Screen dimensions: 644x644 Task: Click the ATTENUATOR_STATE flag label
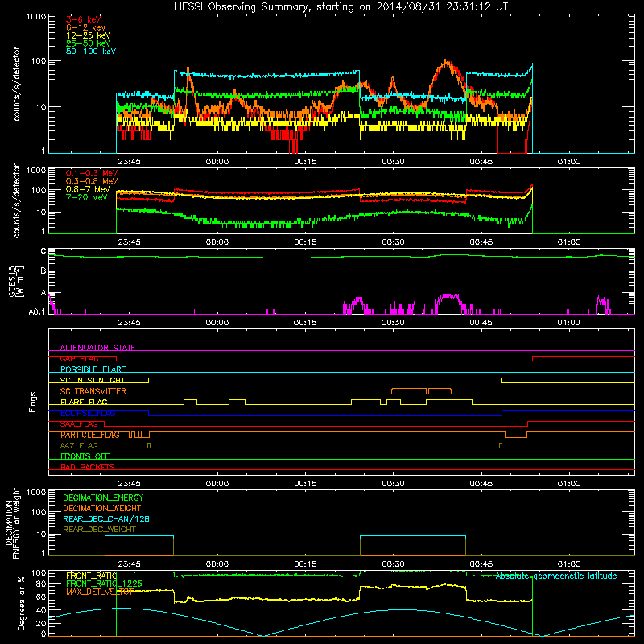click(97, 348)
